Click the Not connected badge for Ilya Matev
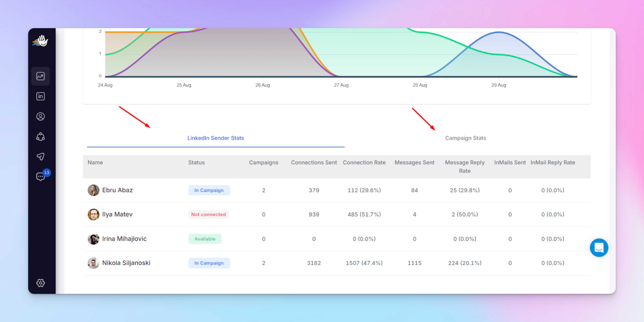The height and width of the screenshot is (322, 644). click(208, 214)
